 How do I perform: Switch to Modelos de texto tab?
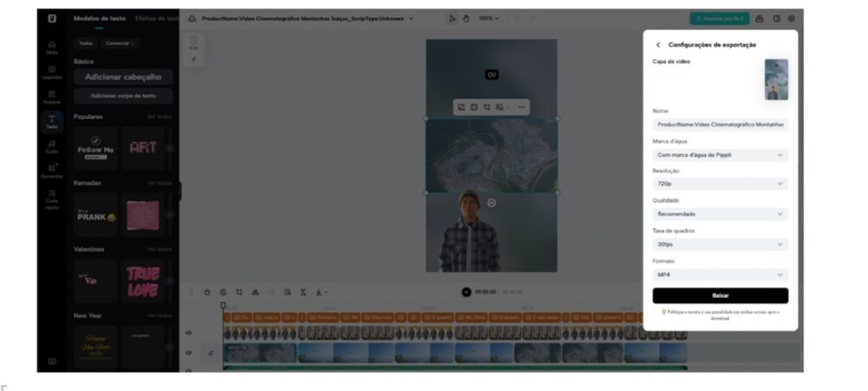[x=100, y=19]
